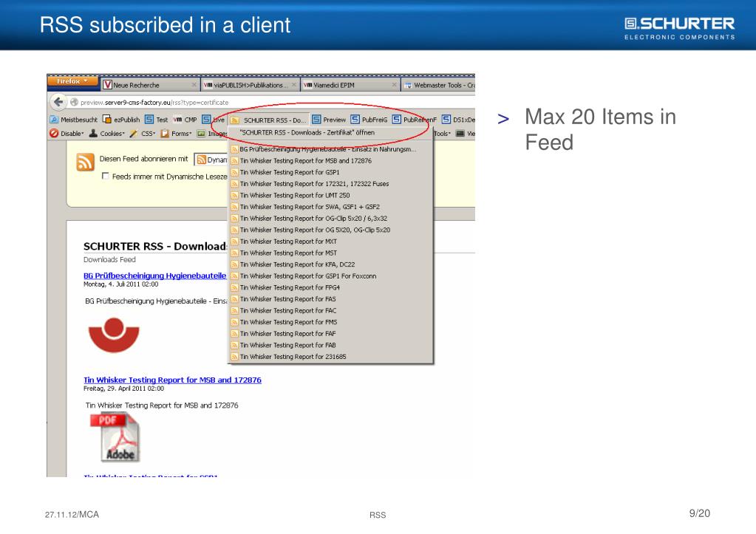The height and width of the screenshot is (534, 756).
Task: Open feed item Tin Whisker Report for UMT 250
Action: click(x=331, y=196)
